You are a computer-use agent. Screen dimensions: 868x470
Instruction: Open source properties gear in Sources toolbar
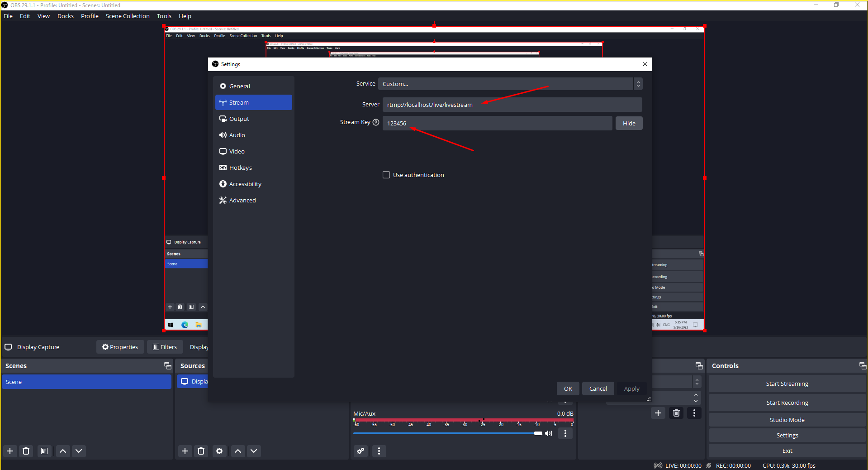(x=219, y=451)
